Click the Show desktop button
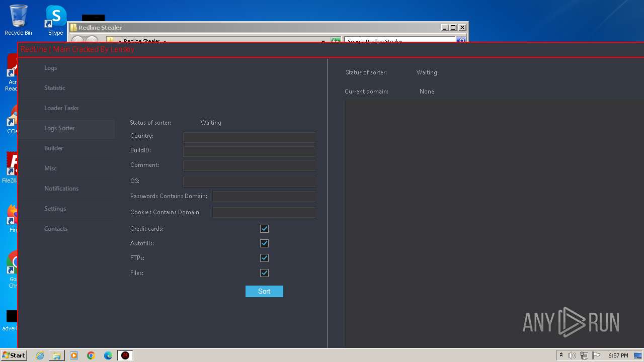Viewport: 644px width, 362px height. pyautogui.click(x=638, y=355)
